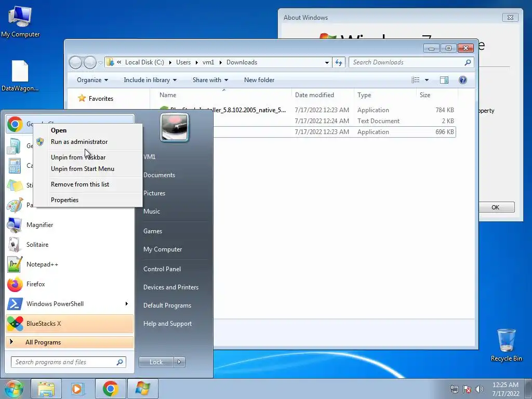Image resolution: width=532 pixels, height=399 pixels.
Task: Sort by the Date modified column
Action: (x=323, y=95)
